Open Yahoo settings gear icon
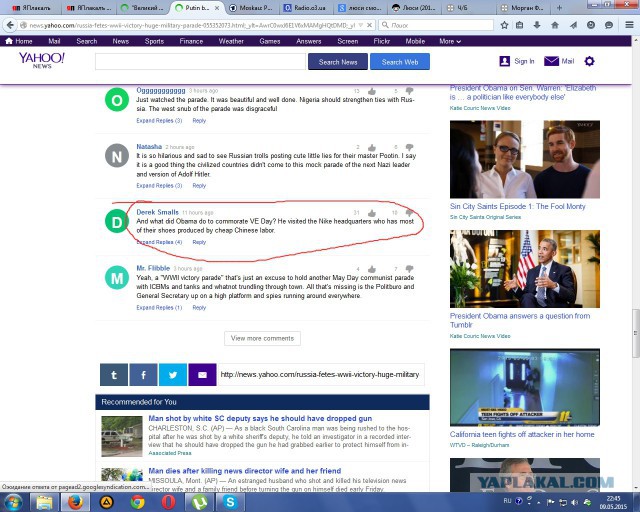Image resolution: width=640 pixels, height=512 pixels. [589, 61]
